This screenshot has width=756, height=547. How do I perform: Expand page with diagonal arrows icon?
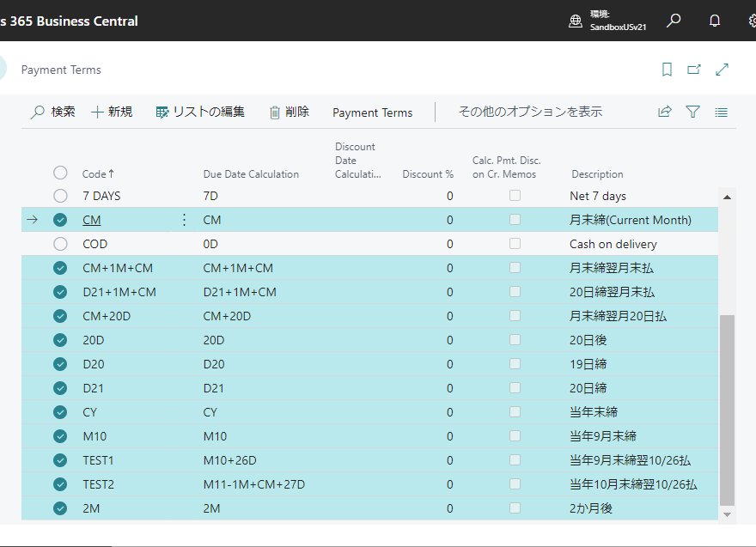coord(722,70)
